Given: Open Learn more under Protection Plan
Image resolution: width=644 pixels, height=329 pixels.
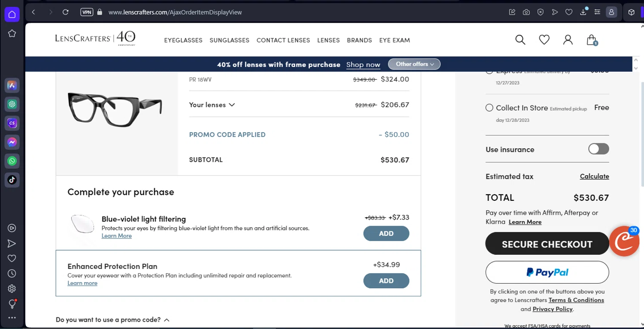Looking at the screenshot, I should (82, 283).
